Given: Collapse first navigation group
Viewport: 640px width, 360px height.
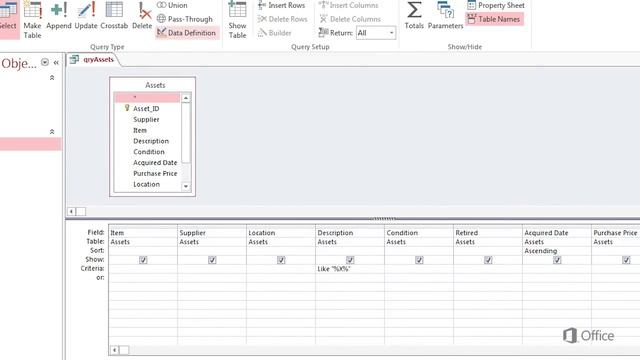Looking at the screenshot, I should tap(52, 78).
